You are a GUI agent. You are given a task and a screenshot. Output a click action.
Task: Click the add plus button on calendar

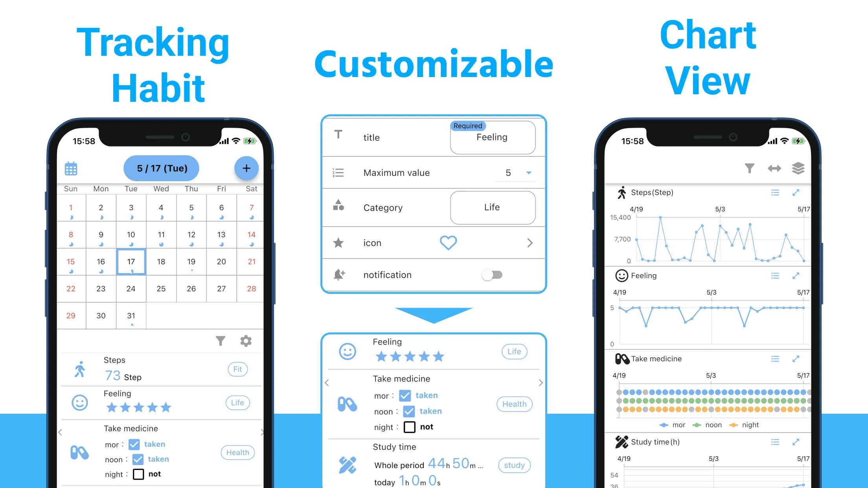(x=246, y=167)
